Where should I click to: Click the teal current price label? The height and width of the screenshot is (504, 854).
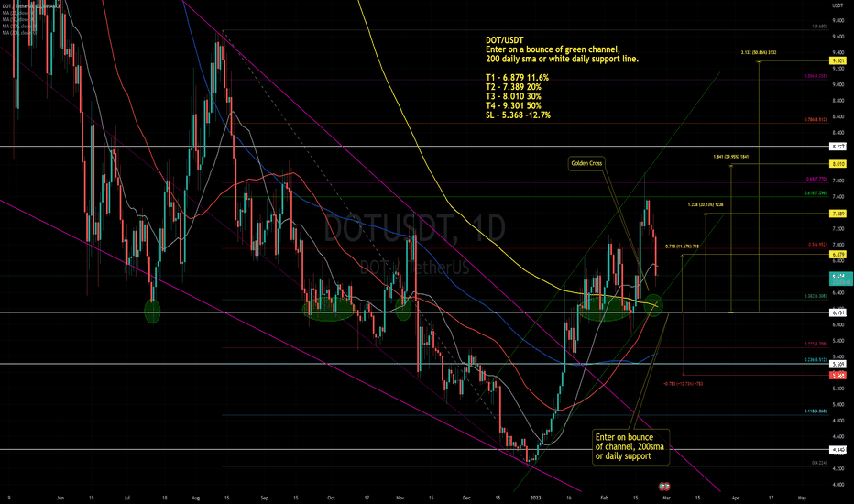point(840,279)
